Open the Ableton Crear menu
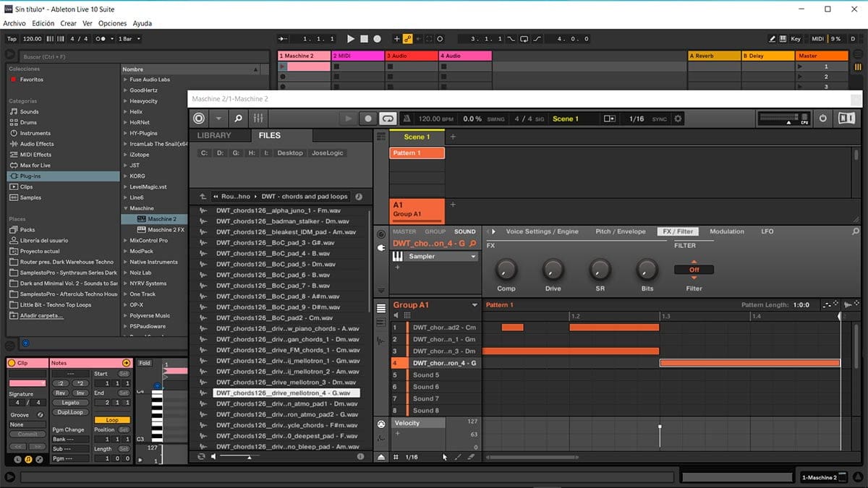 [69, 24]
